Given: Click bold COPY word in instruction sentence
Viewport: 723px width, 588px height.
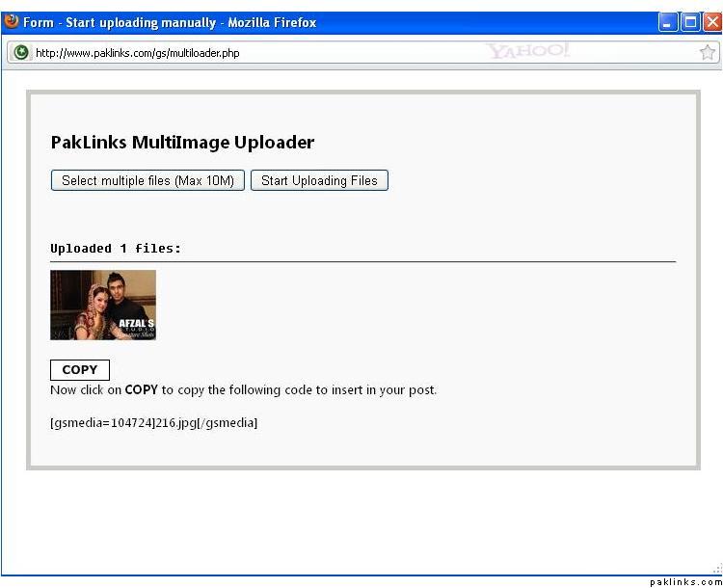Looking at the screenshot, I should coord(141,390).
